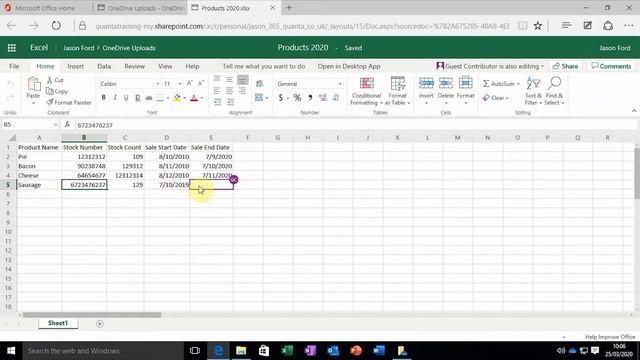Open the Name Box dropdown arrow
Screen dimensions: 640x360
(56, 124)
